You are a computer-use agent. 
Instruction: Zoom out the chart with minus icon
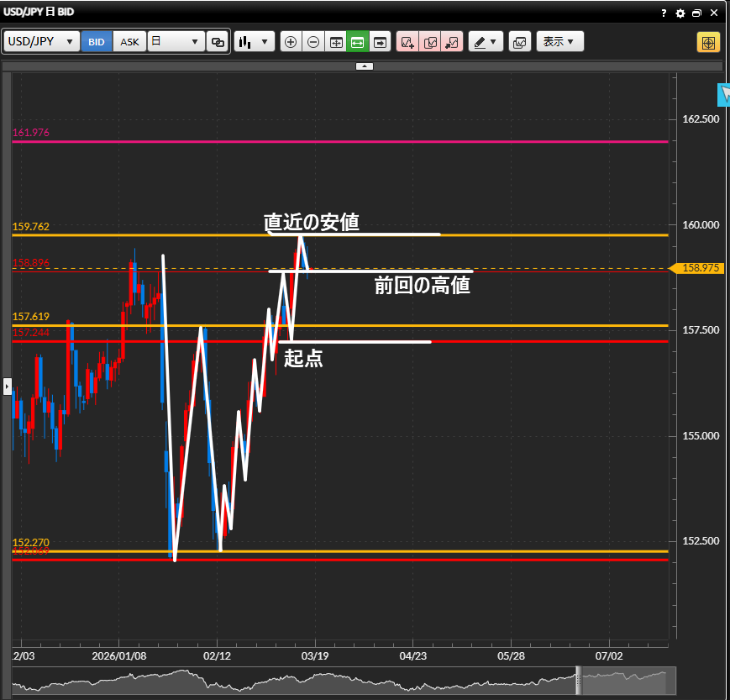[312, 42]
